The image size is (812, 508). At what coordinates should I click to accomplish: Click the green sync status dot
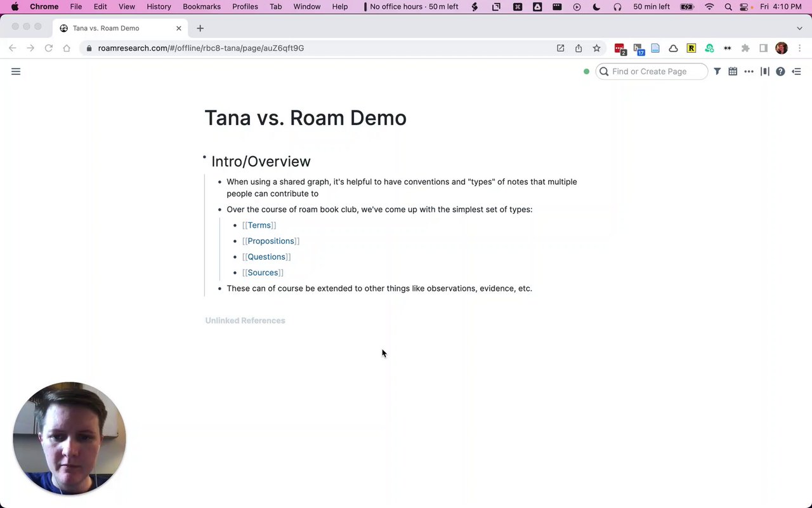point(586,72)
